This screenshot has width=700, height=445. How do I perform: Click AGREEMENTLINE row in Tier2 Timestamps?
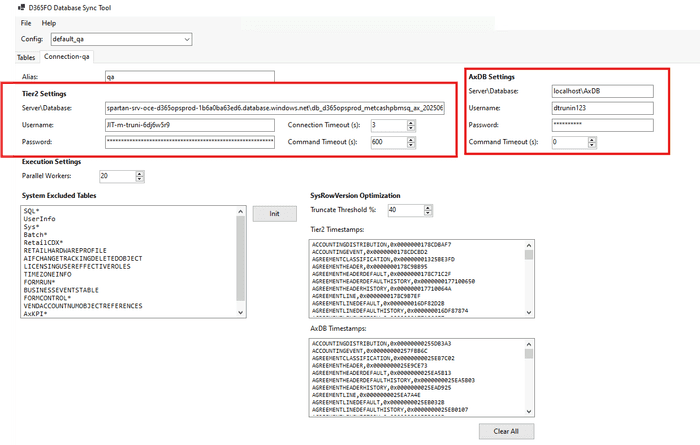click(366, 296)
